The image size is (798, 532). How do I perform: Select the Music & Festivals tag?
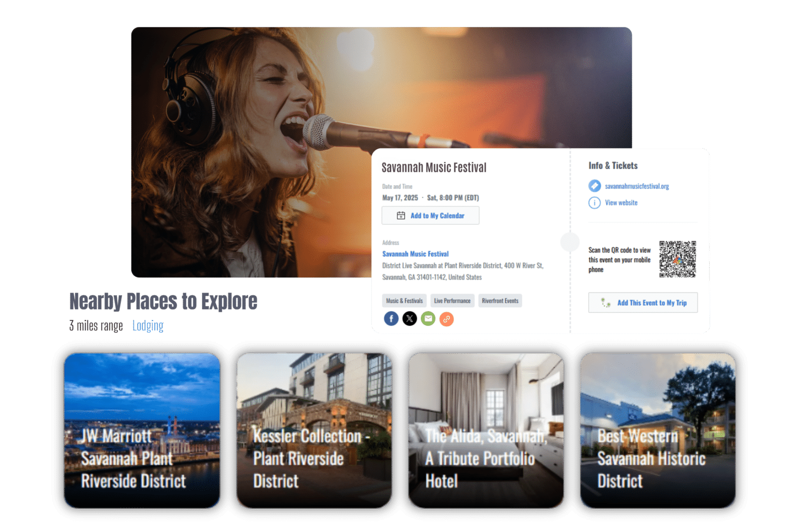click(x=404, y=301)
